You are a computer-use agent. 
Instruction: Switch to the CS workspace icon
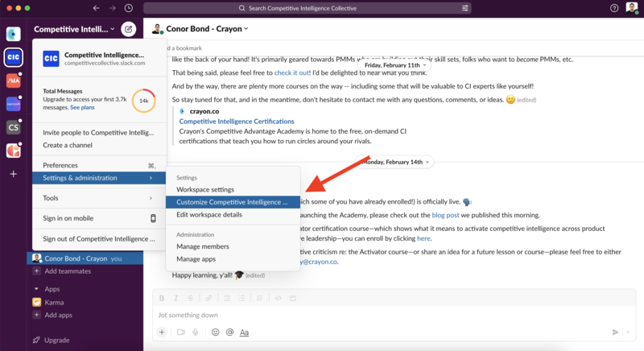click(x=13, y=127)
